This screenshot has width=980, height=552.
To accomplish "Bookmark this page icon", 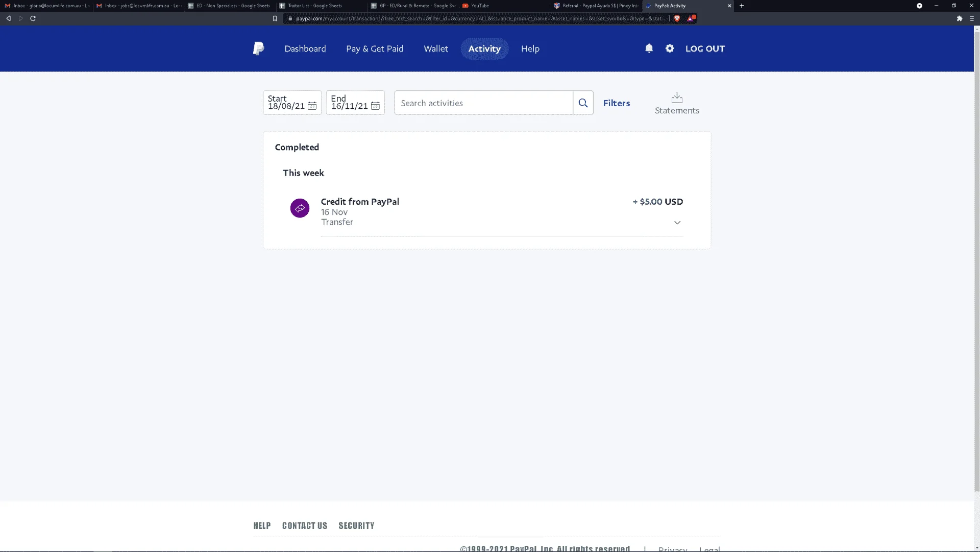I will [x=275, y=18].
